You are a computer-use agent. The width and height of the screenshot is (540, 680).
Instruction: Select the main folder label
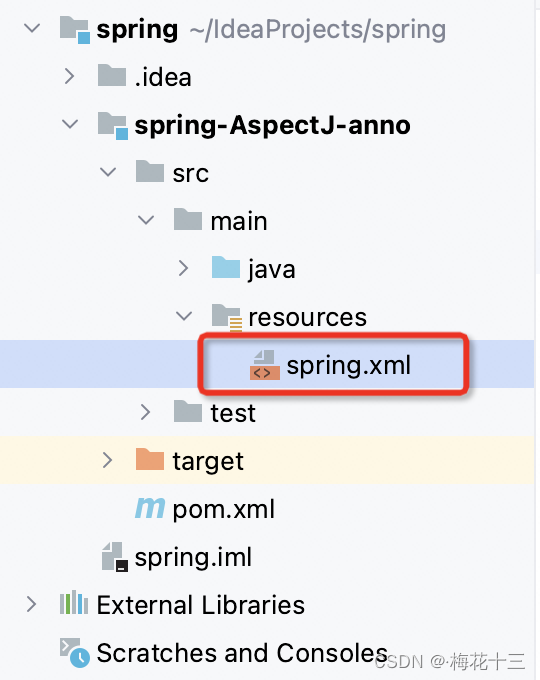239,221
